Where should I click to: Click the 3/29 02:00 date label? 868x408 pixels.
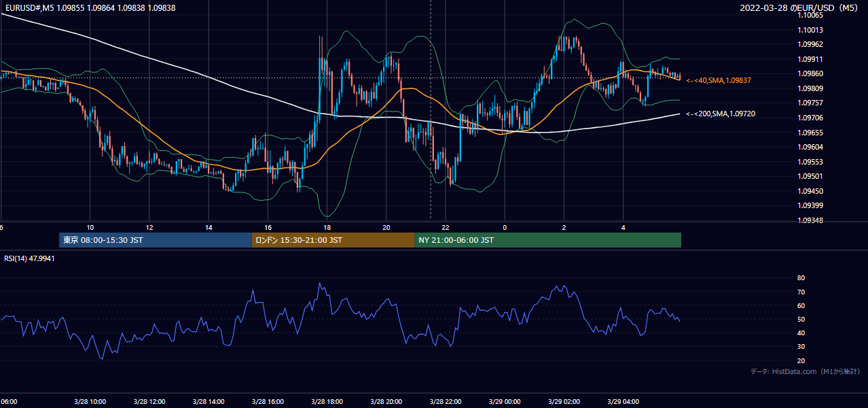(564, 401)
